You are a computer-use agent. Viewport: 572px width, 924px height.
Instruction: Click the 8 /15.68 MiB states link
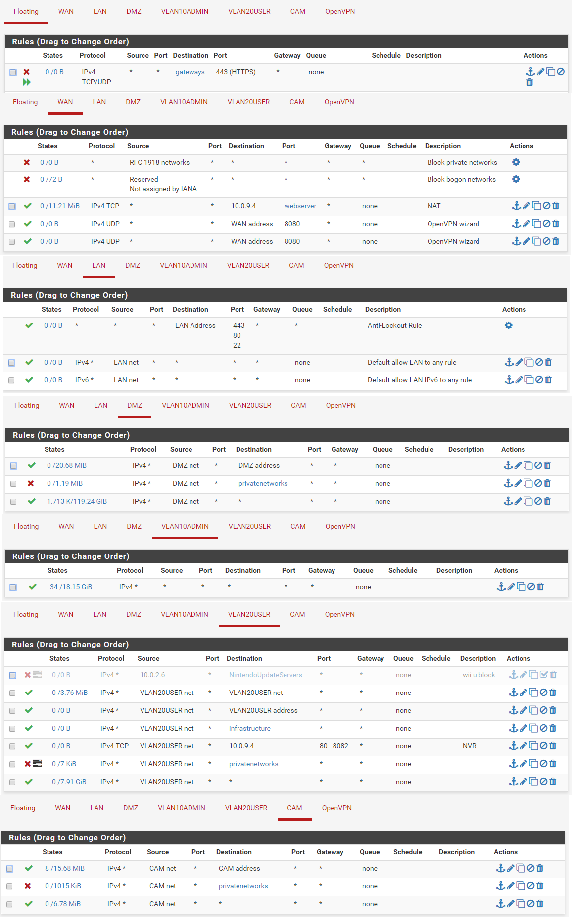[x=65, y=868]
